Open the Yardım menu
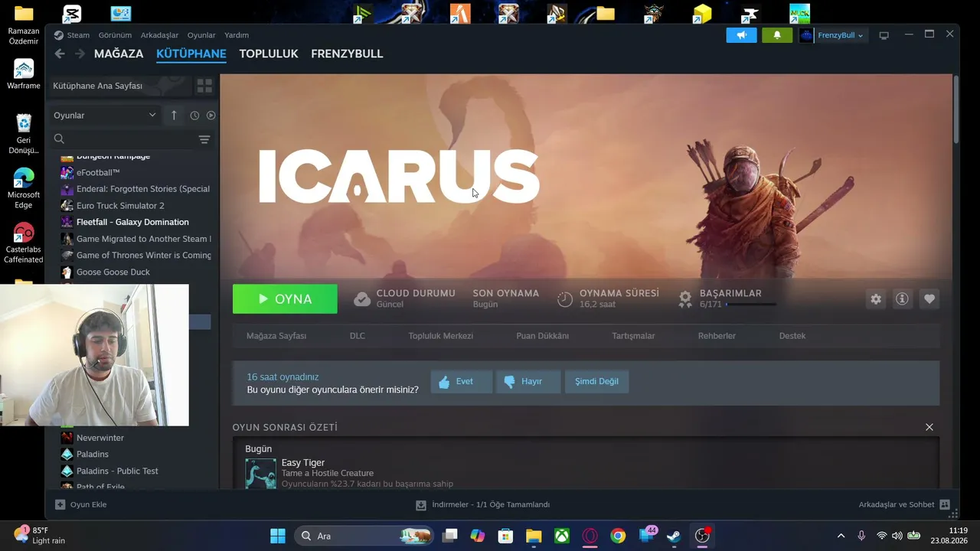The width and height of the screenshot is (980, 551). (x=236, y=35)
